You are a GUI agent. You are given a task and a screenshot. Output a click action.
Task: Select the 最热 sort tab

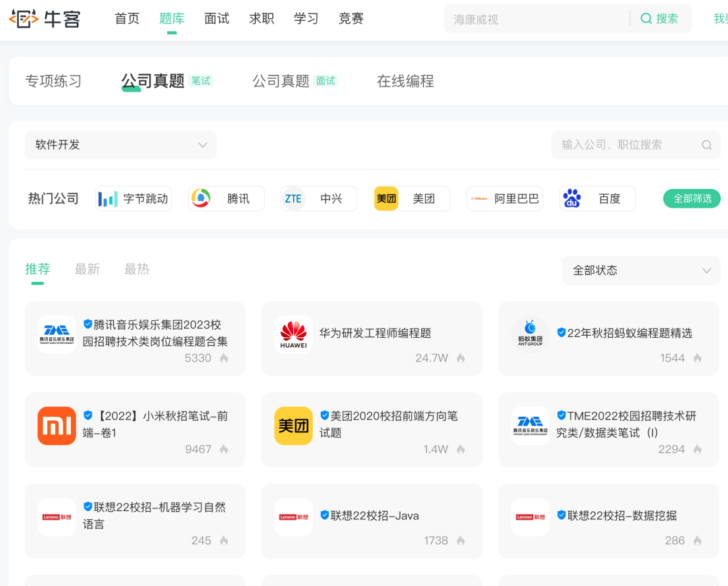[136, 269]
